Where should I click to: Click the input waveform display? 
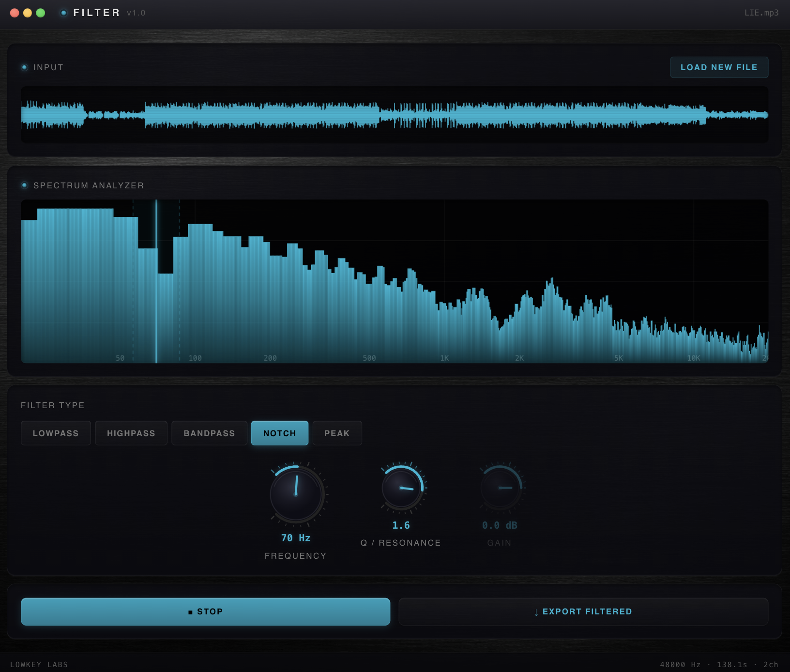(394, 115)
